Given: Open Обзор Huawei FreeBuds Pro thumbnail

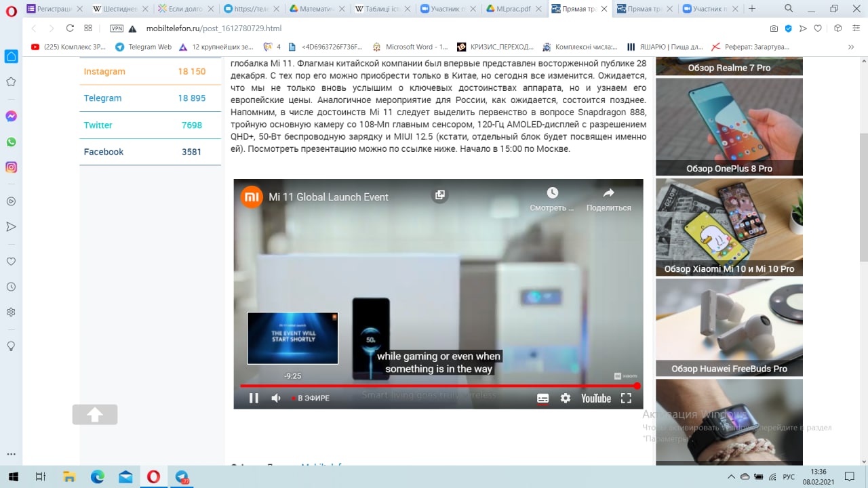Looking at the screenshot, I should [x=729, y=327].
